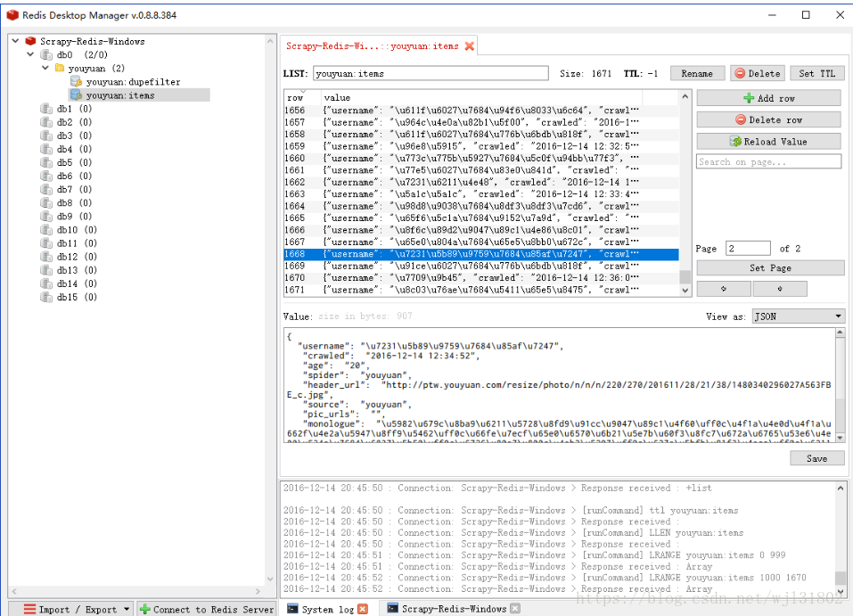Switch to the Scrapy-Redis-Windows console tab

point(454,609)
